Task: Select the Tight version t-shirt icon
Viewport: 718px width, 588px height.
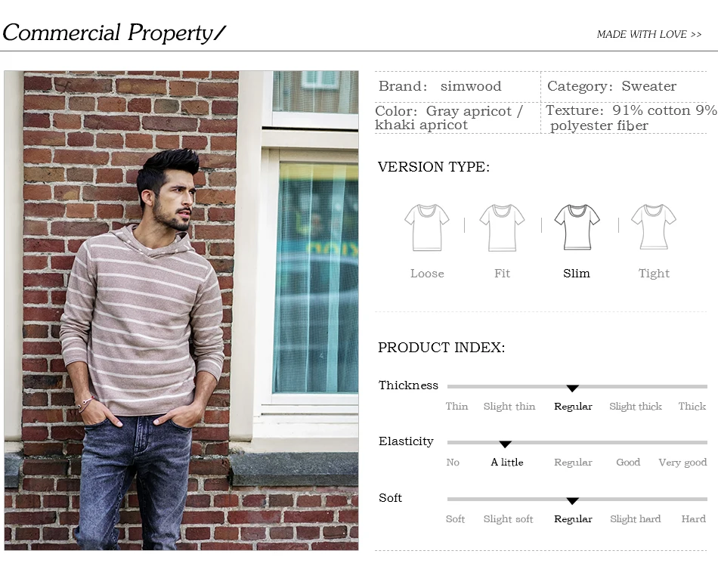Action: 654,227
